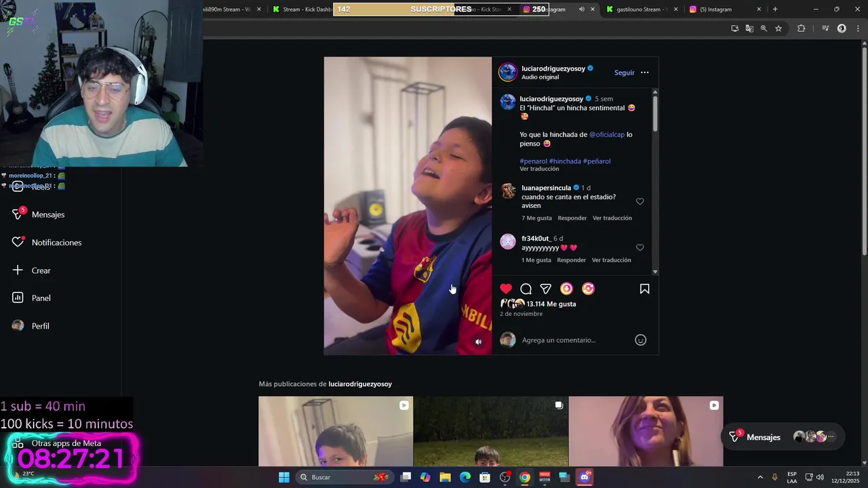Open File Explorer from the taskbar

[x=445, y=477]
